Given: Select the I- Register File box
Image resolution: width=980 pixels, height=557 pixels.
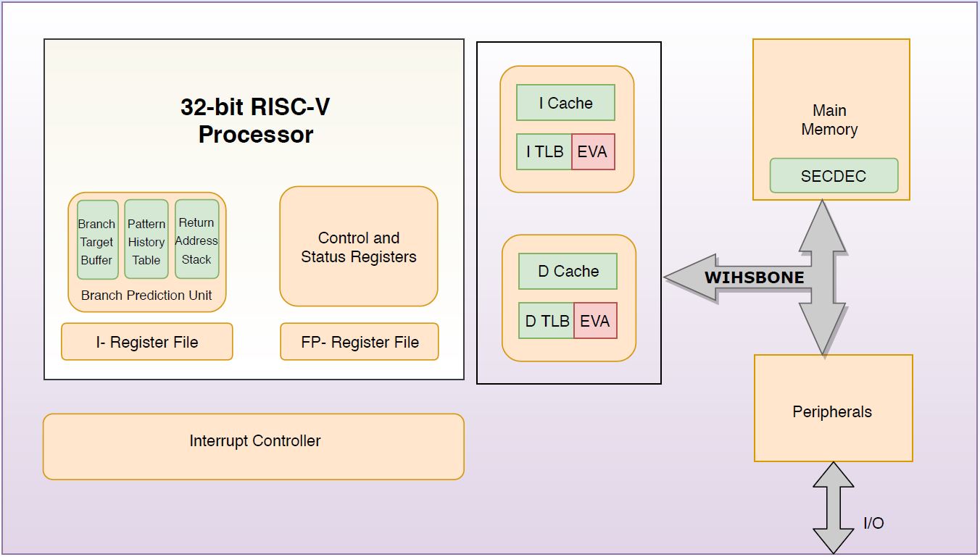Looking at the screenshot, I should click(147, 342).
